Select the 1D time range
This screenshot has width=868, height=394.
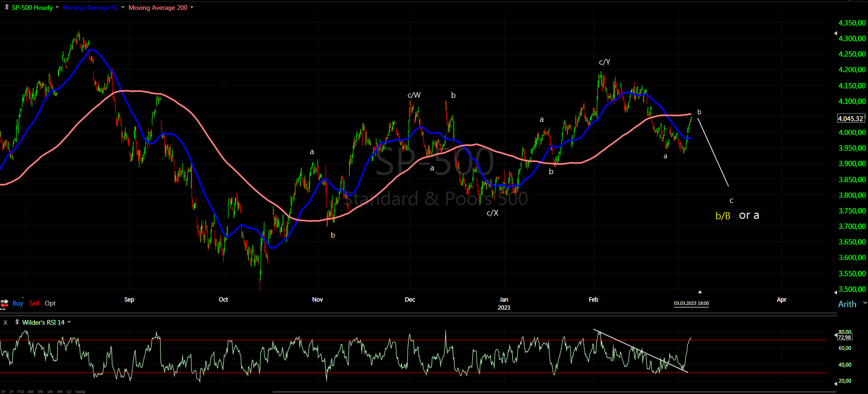click(69, 392)
